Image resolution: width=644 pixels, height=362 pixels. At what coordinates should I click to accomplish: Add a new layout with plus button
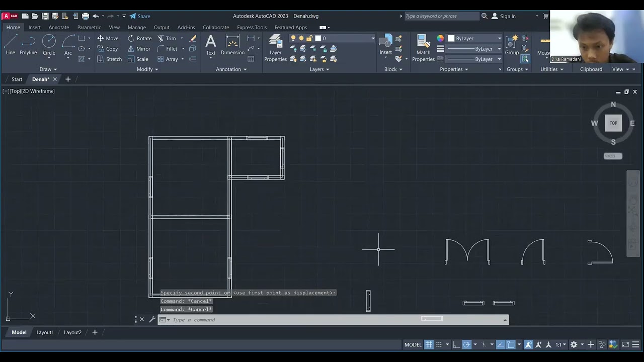pos(95,332)
